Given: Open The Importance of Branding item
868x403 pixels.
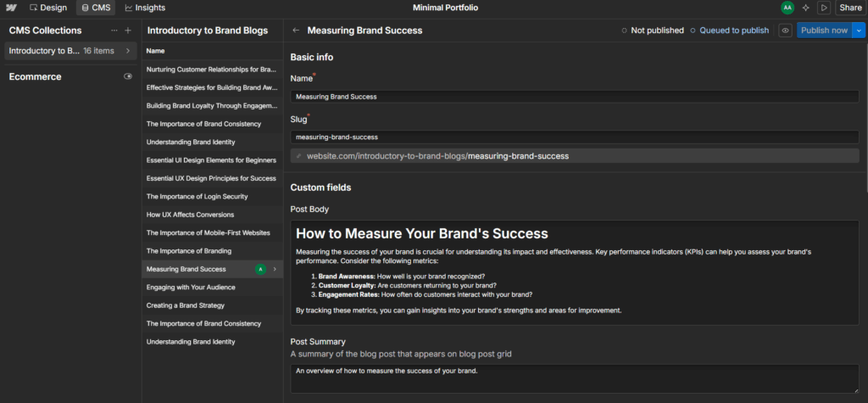Looking at the screenshot, I should (212, 251).
